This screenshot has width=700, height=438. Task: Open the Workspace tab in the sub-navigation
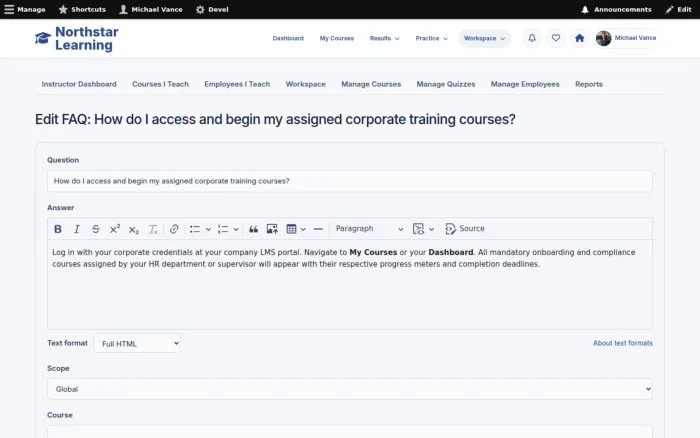coord(305,84)
